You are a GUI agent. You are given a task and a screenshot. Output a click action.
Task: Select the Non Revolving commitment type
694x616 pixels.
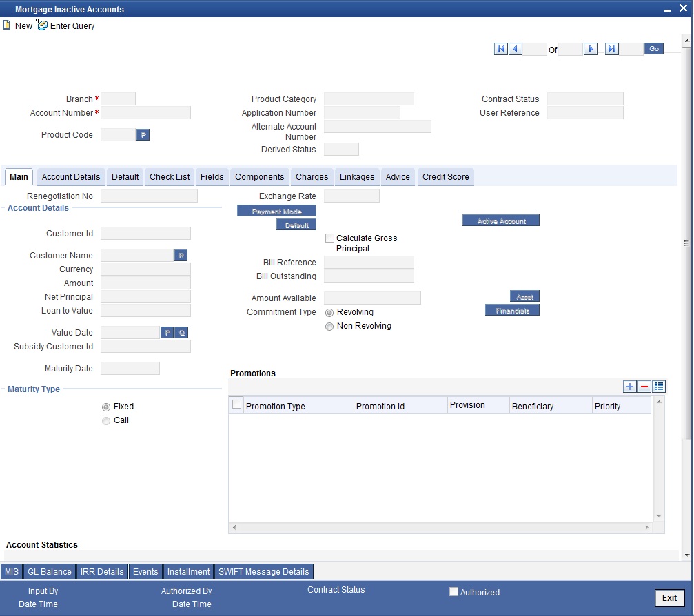coord(329,327)
